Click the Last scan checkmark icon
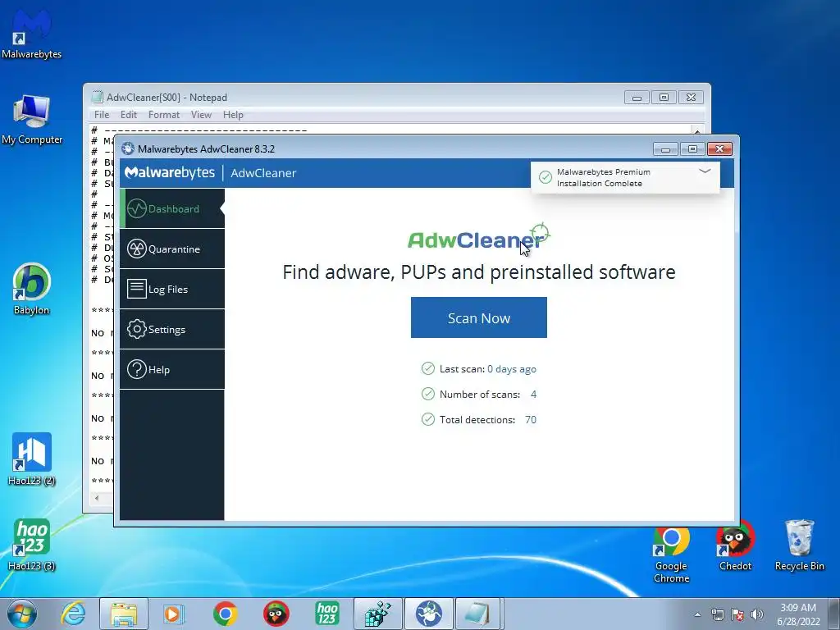Screen dimensions: 840x630 pos(428,368)
